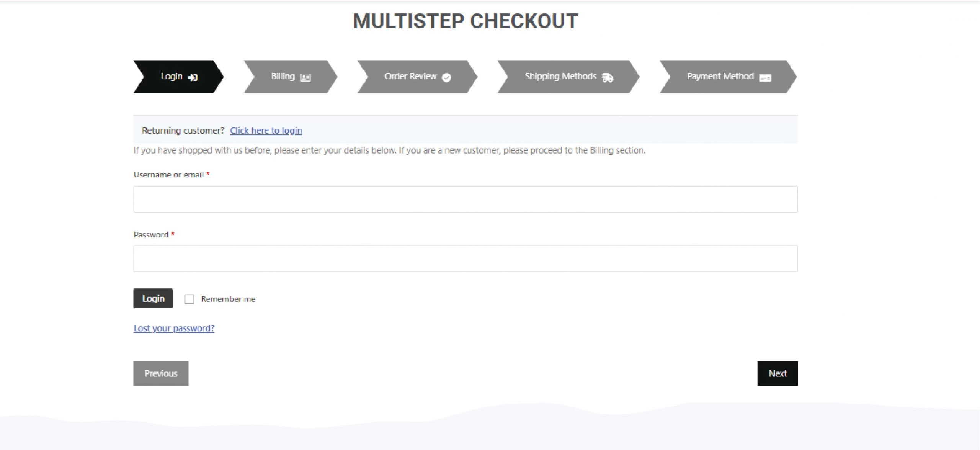The height and width of the screenshot is (450, 980).
Task: Click the ID card icon in the Billing step
Action: [x=305, y=77]
